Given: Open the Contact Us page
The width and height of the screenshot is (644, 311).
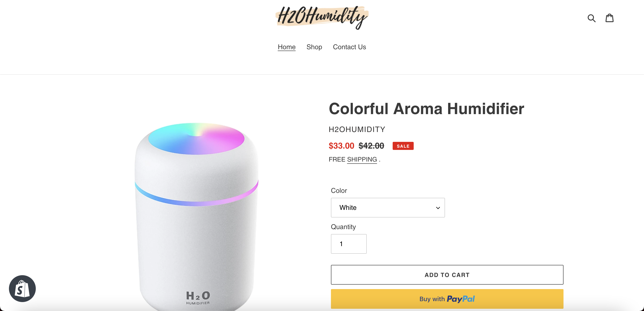Looking at the screenshot, I should [350, 47].
